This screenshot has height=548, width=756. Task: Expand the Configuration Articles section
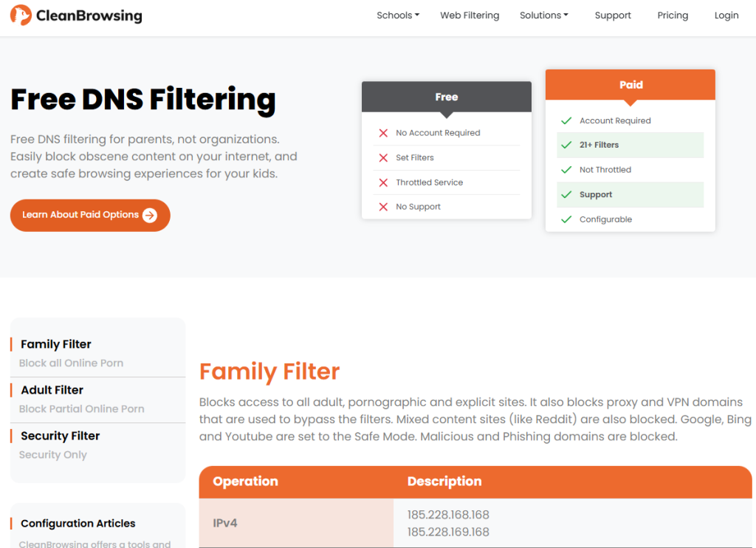[78, 523]
